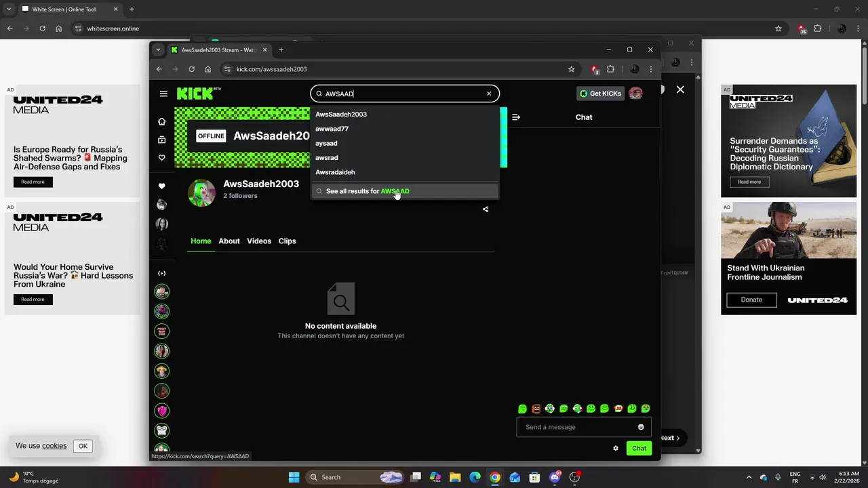Click the Get KICKs button

click(x=601, y=94)
